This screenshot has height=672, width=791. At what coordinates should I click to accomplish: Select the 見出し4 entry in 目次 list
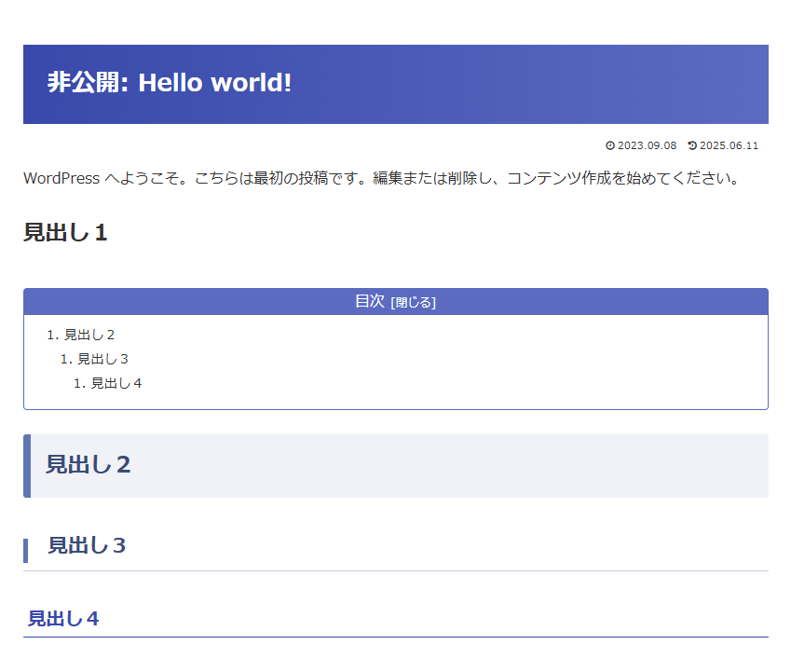116,383
